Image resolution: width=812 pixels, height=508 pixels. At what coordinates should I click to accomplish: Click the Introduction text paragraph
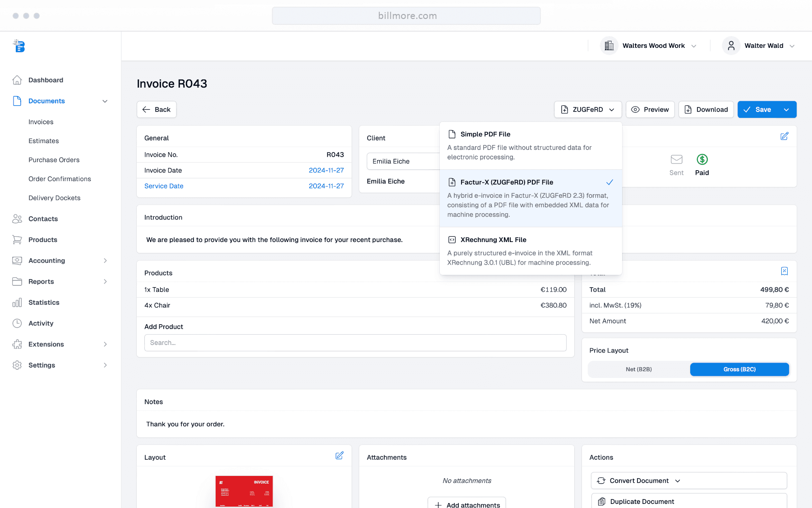pos(274,240)
